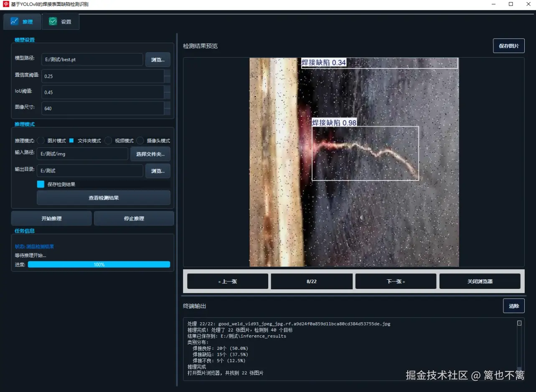Switch to the 推理 tab
The width and height of the screenshot is (536, 392).
click(x=22, y=21)
